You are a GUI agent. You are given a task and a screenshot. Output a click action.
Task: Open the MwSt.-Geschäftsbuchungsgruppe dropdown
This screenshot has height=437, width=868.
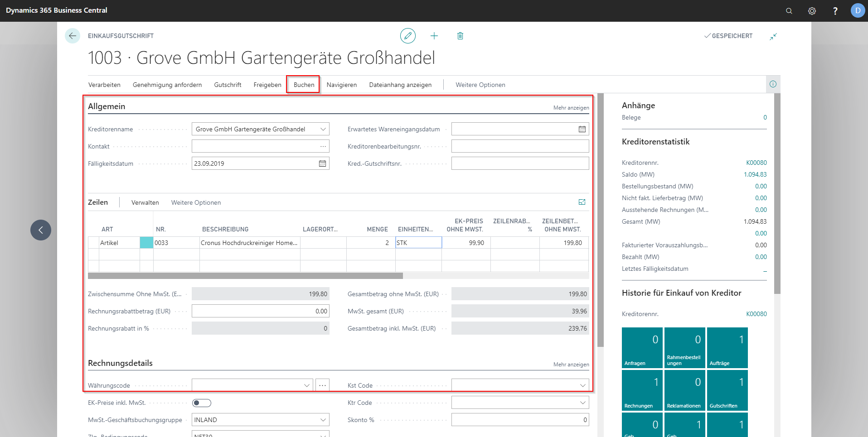tap(323, 420)
